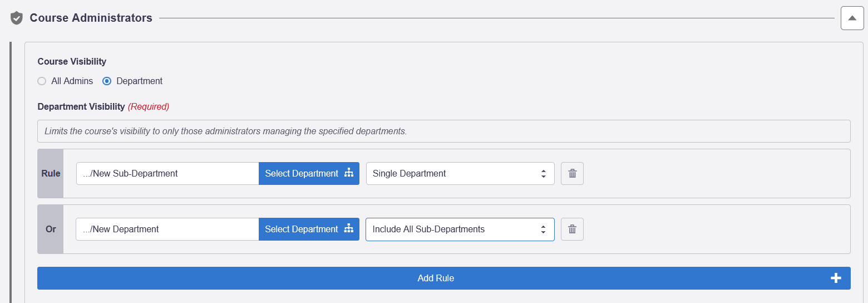Click hierarchy icon in first Select Department button
The width and height of the screenshot is (868, 303).
(349, 173)
